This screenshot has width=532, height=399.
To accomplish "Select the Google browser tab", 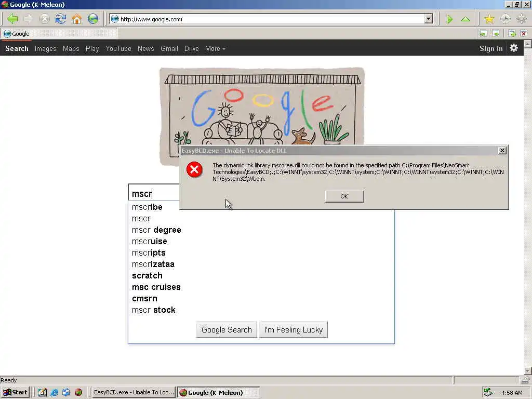I will (x=59, y=34).
